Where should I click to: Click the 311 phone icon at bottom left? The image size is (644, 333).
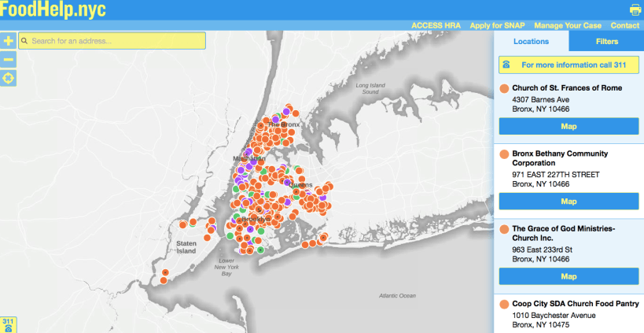coord(8,325)
